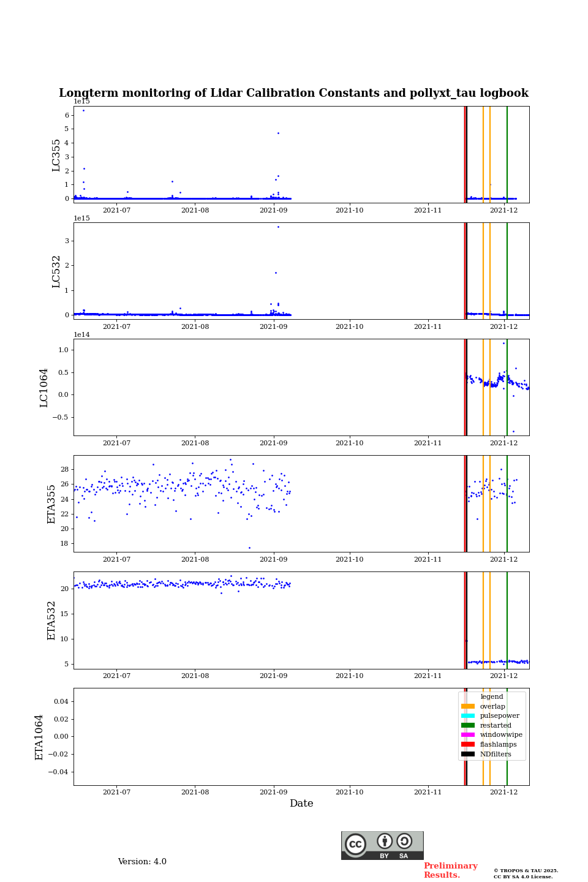The image size is (588, 882).
Task: Click the ETA1064 y-axis label
Action: (39, 737)
